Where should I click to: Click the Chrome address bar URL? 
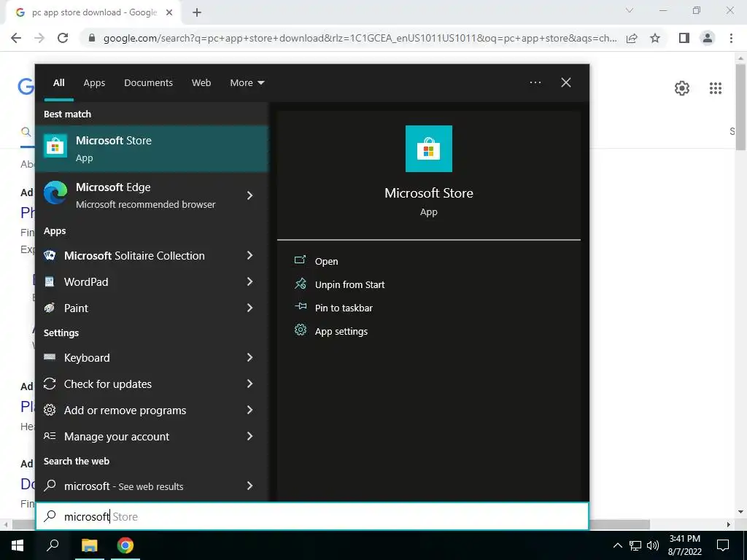pyautogui.click(x=360, y=38)
